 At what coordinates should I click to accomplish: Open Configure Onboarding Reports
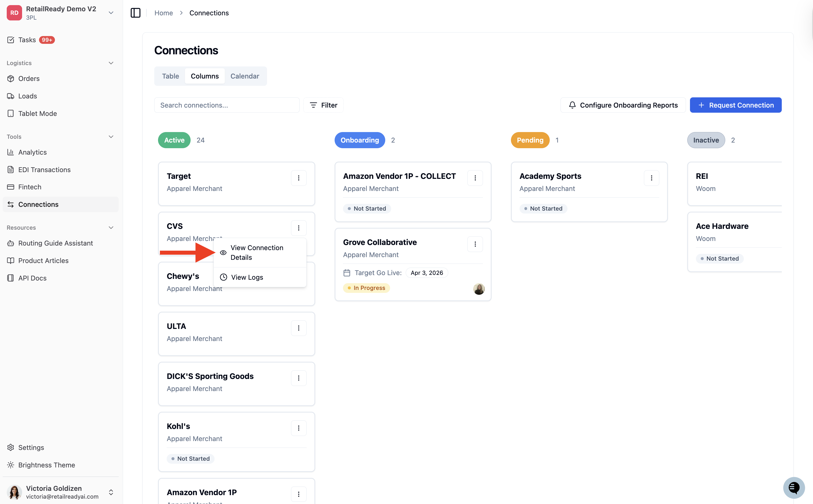point(623,105)
